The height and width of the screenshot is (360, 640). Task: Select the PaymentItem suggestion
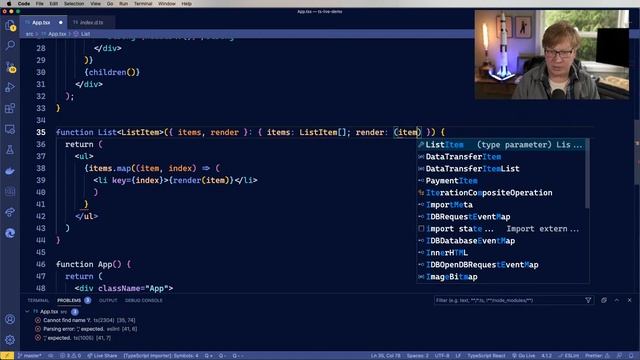[x=501, y=181]
